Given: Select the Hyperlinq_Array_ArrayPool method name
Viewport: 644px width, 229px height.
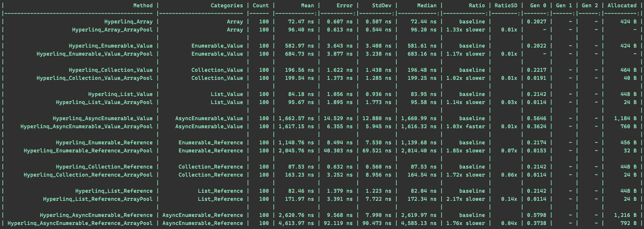Looking at the screenshot, I should pyautogui.click(x=113, y=30).
